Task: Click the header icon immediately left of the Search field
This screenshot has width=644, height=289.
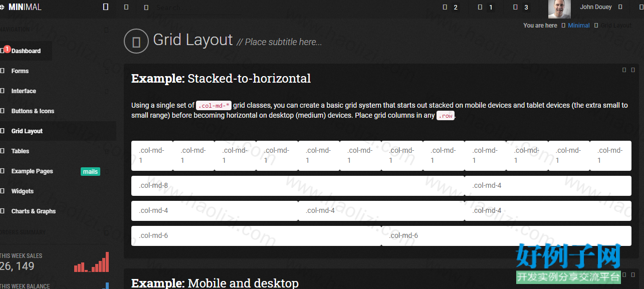Action: (x=146, y=8)
